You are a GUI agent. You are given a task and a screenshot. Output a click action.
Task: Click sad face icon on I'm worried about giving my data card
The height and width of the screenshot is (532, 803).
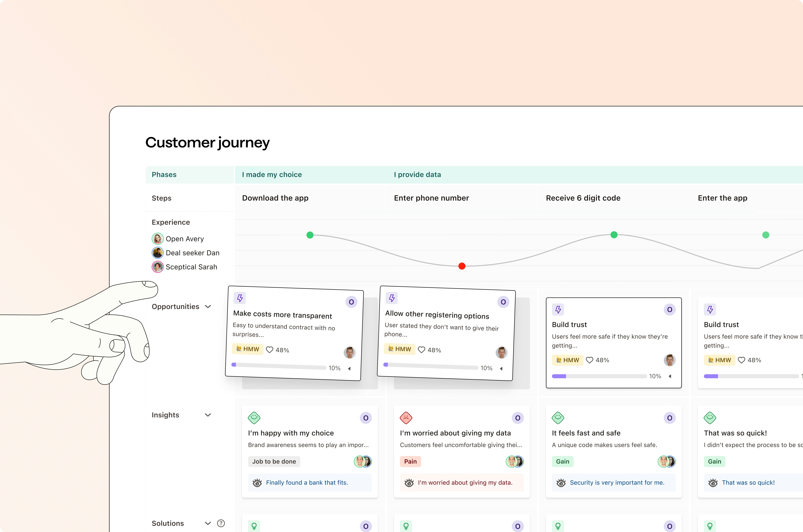tap(406, 418)
